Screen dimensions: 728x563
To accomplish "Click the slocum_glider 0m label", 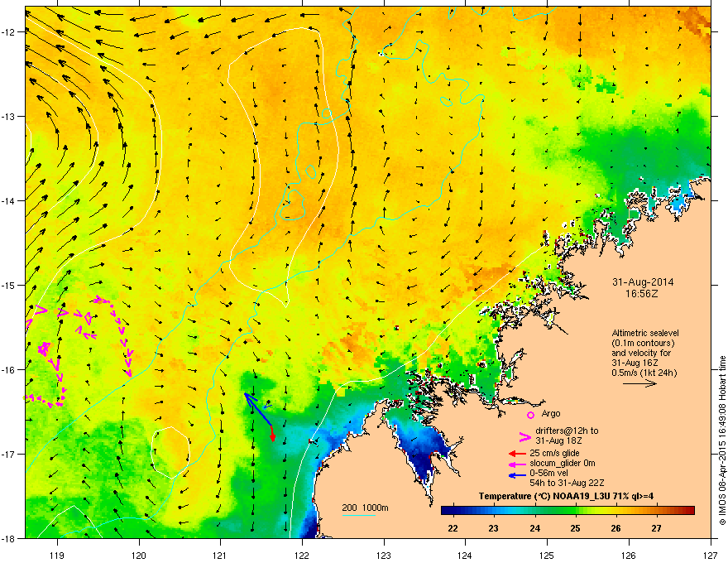I will (x=563, y=463).
